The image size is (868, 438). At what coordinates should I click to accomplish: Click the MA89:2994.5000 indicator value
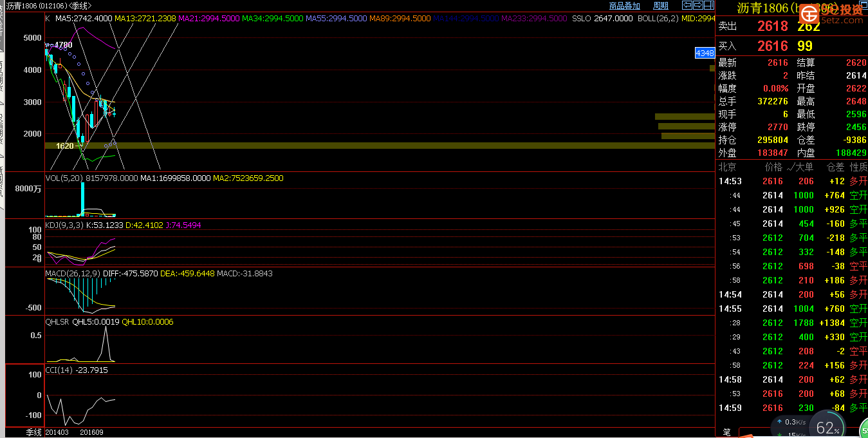[400, 19]
